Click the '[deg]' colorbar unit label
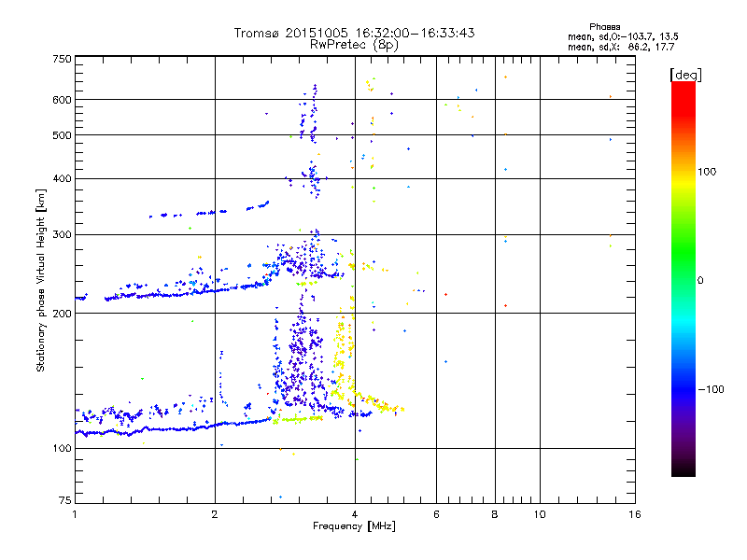747x560 pixels. coord(685,76)
